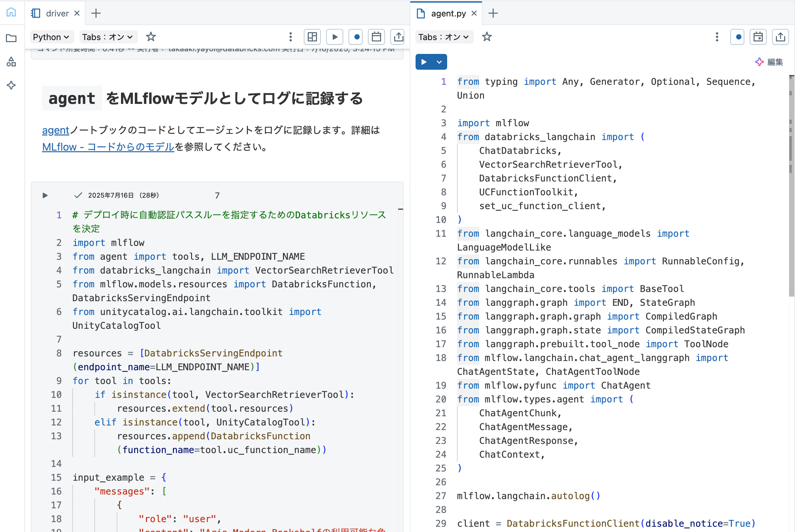Add a new tab beside driver
This screenshot has height=532, width=795.
(x=96, y=13)
